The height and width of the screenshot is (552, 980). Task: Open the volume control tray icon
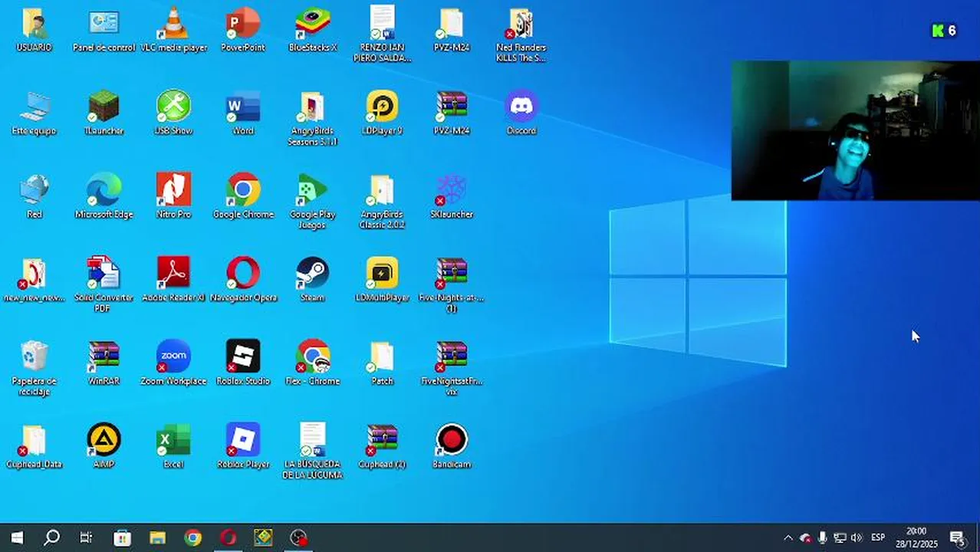[x=857, y=537]
